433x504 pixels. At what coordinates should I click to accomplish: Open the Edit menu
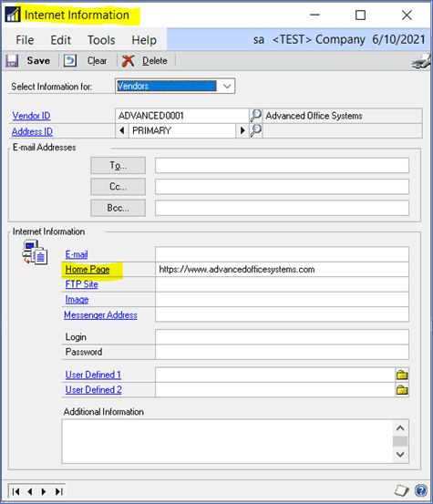point(60,40)
